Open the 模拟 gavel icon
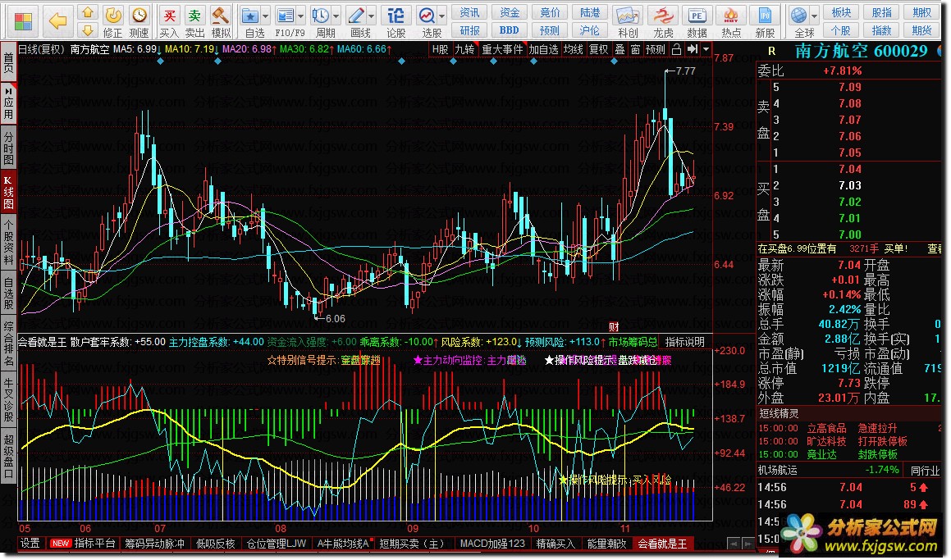Screen dimensions: 951x560 coord(221,15)
